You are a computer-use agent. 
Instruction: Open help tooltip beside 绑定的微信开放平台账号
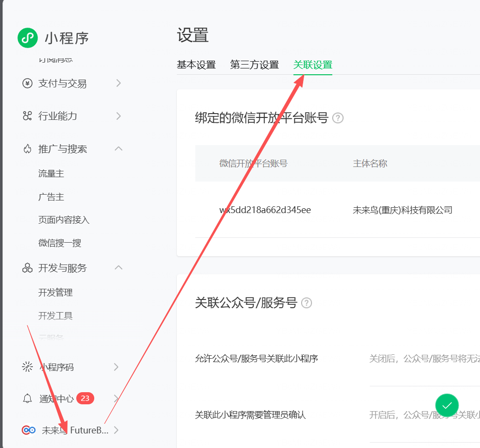coord(338,118)
